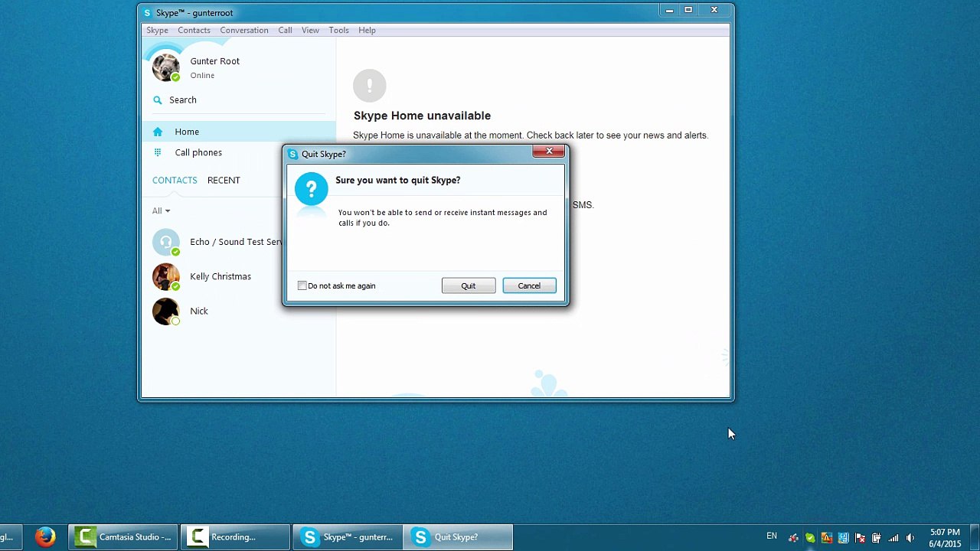Screen dimensions: 980x551
Task: Open the Conversation menu
Action: tap(244, 30)
